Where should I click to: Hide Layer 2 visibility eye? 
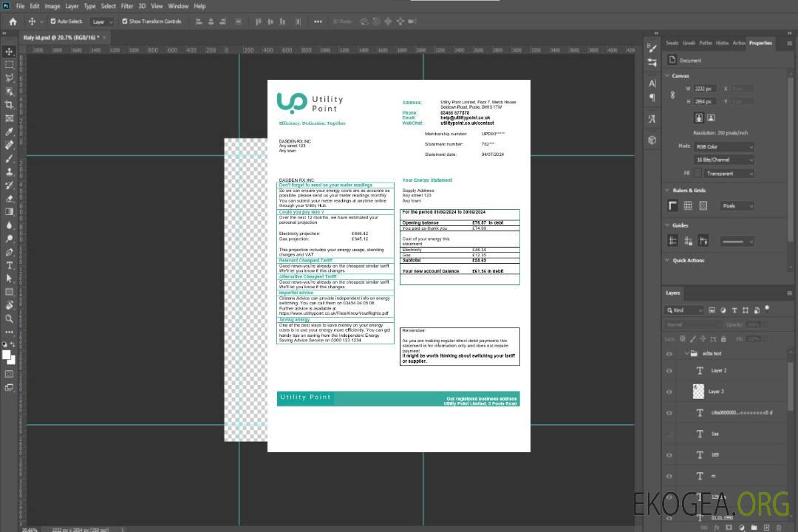tap(669, 371)
